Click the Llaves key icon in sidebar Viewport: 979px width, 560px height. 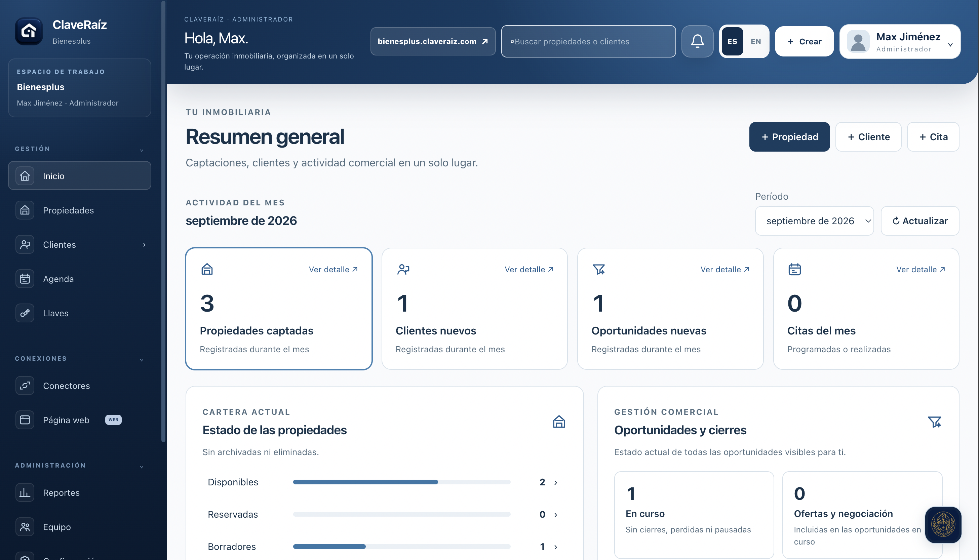[25, 313]
